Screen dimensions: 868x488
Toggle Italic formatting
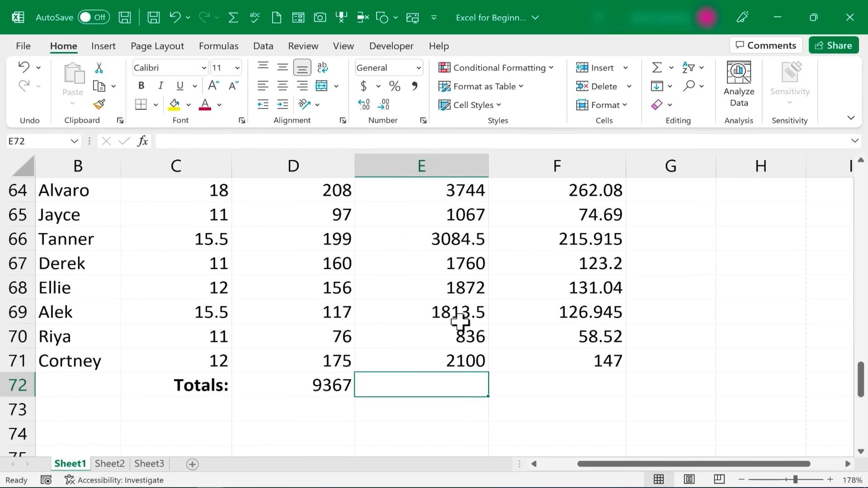(160, 86)
